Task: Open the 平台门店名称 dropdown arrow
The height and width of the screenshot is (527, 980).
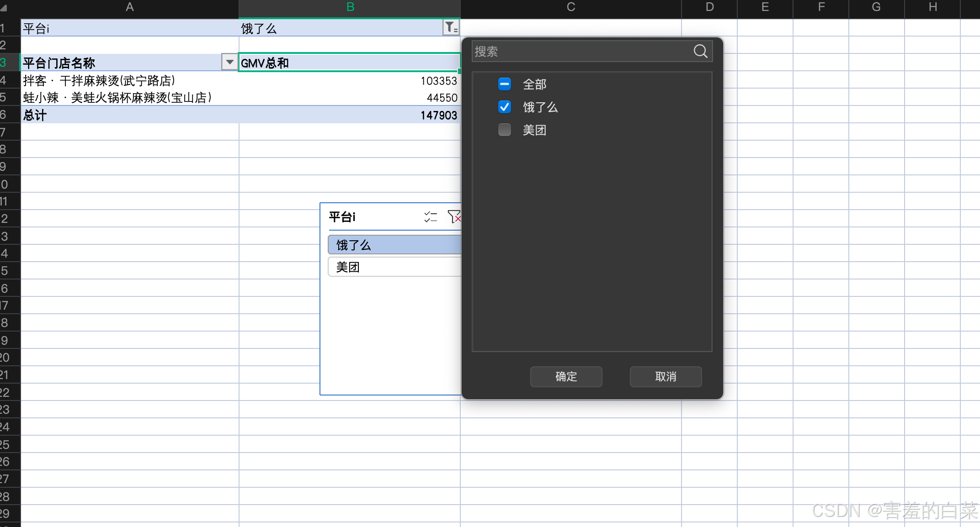Action: click(229, 62)
